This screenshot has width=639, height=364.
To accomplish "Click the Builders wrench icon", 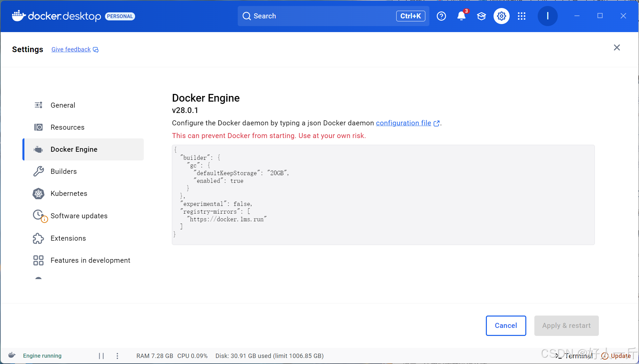I will tap(38, 171).
